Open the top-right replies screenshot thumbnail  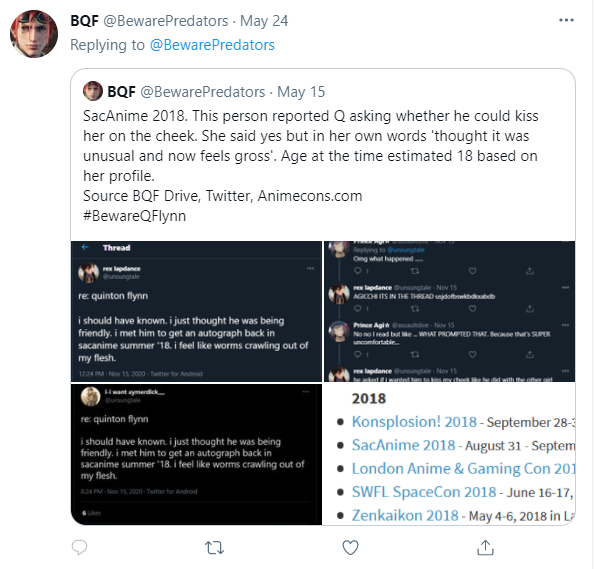coord(450,311)
